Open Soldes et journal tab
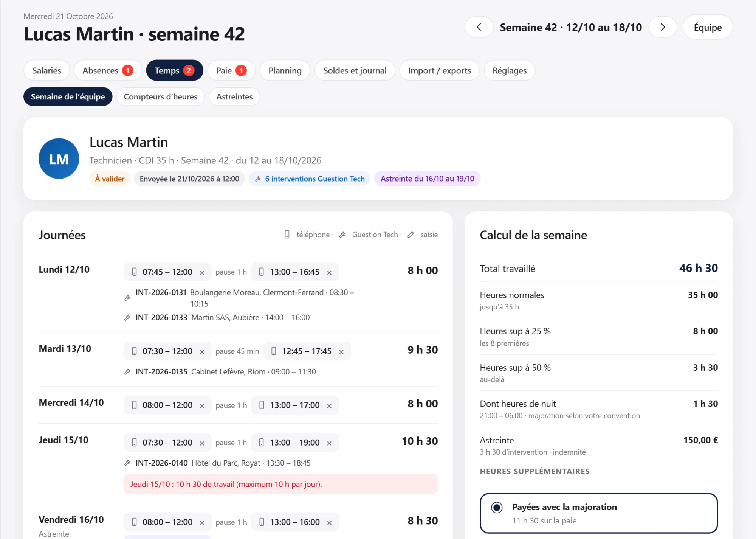The height and width of the screenshot is (539, 756). tap(355, 70)
